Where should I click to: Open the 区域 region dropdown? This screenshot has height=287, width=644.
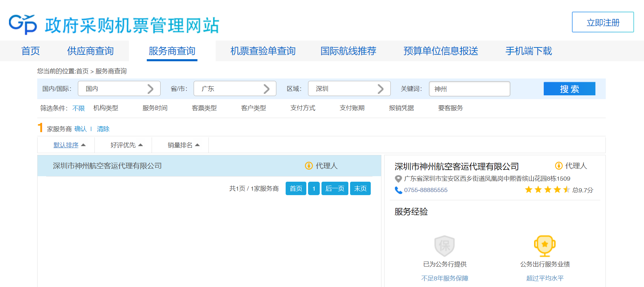pyautogui.click(x=349, y=89)
